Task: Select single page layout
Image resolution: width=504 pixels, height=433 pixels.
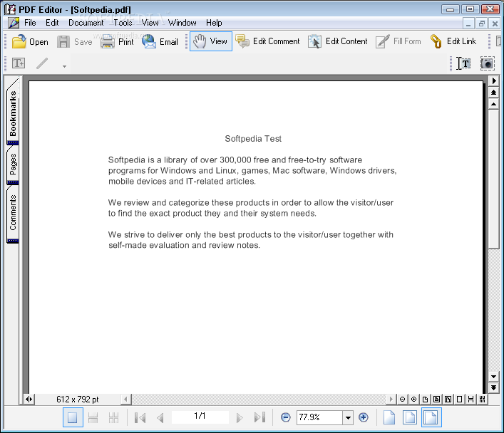Action: [x=73, y=417]
